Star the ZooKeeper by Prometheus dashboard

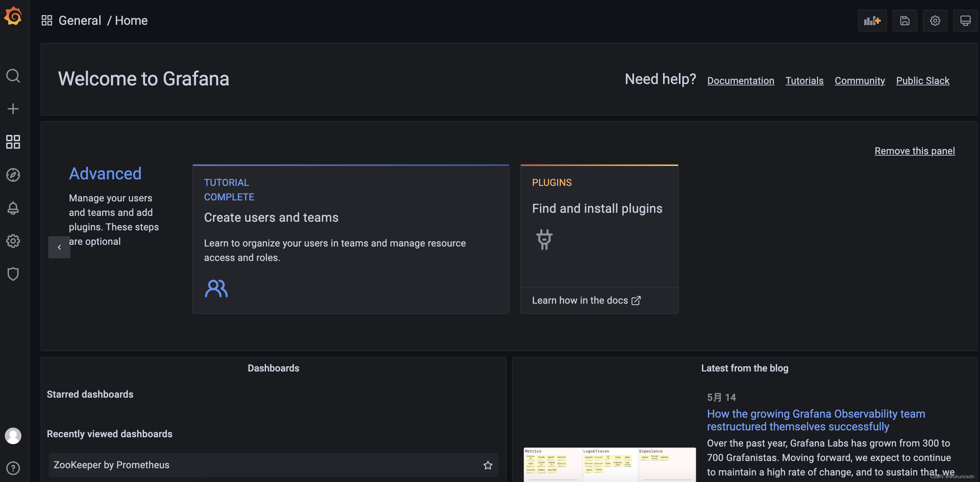487,465
